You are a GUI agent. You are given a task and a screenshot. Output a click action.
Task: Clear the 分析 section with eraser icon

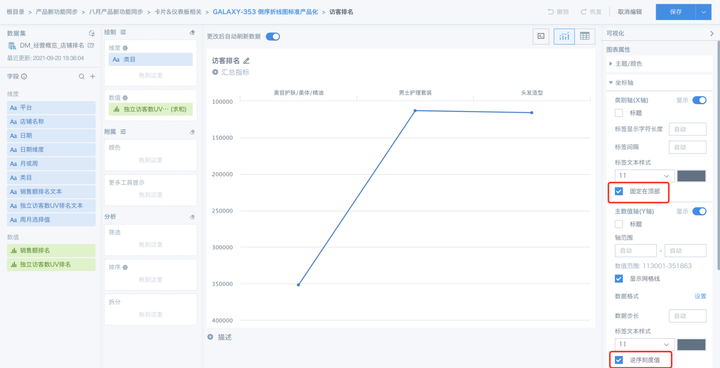192,216
